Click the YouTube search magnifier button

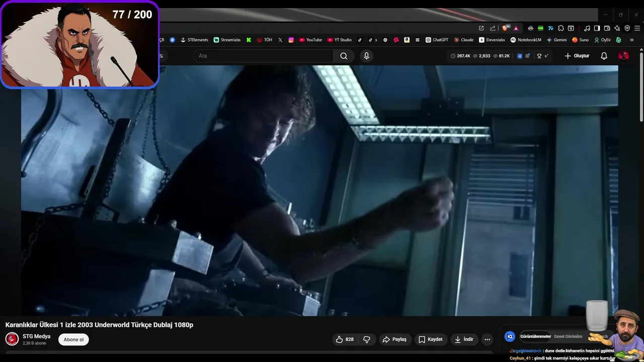pyautogui.click(x=344, y=56)
